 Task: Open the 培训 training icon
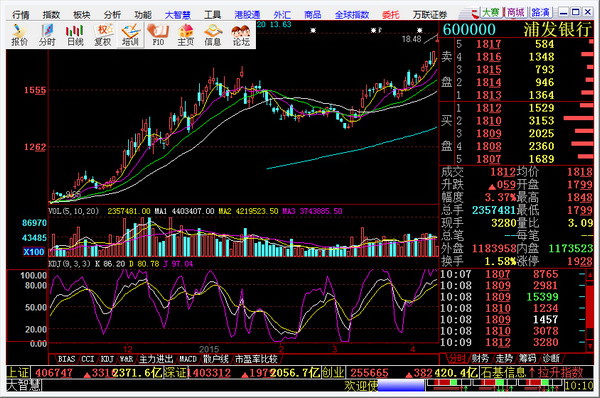130,35
